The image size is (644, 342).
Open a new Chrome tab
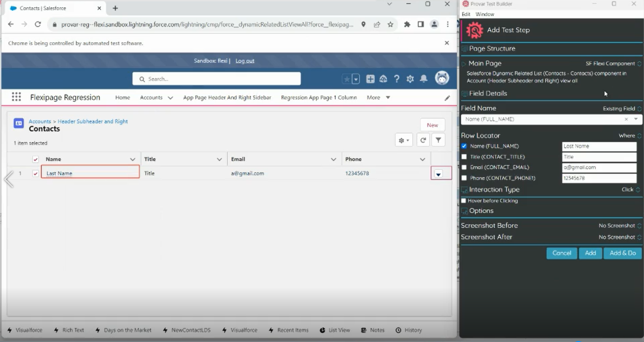click(115, 8)
